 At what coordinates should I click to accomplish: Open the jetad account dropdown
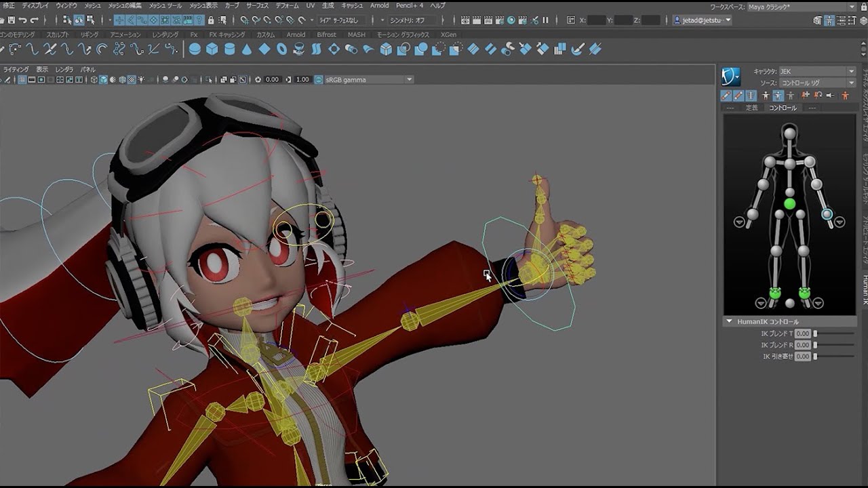click(702, 20)
